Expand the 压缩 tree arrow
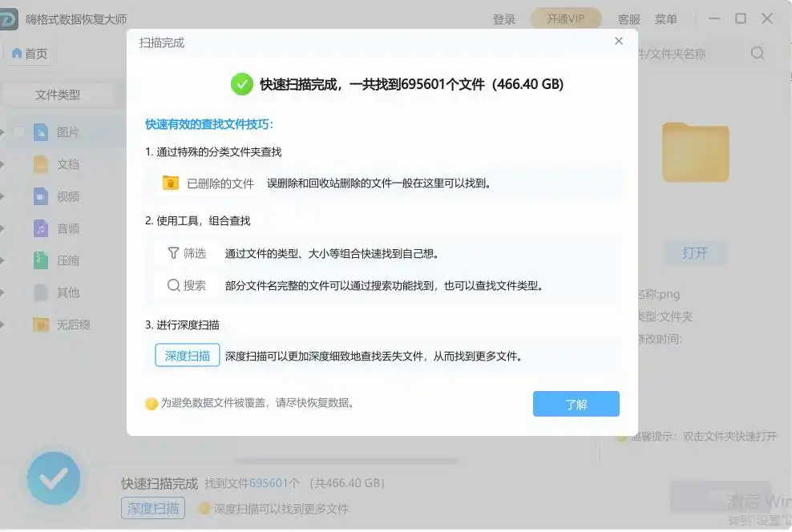 tap(4, 260)
